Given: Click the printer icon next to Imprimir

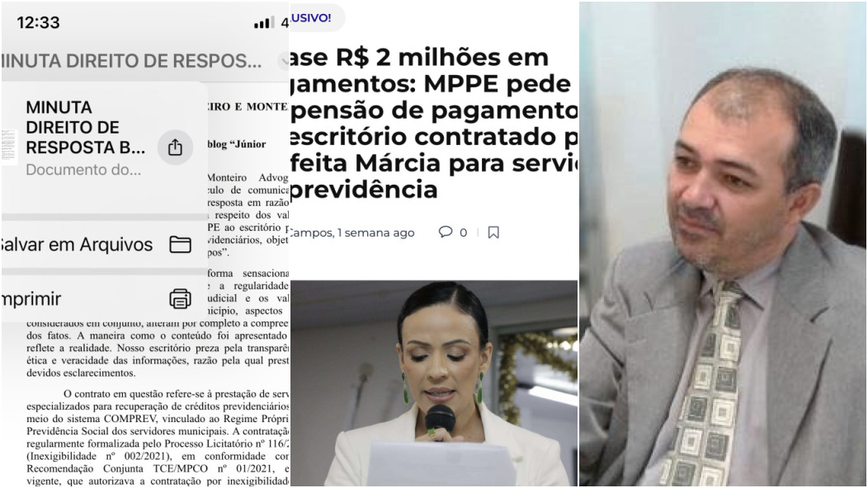Looking at the screenshot, I should coord(181,298).
